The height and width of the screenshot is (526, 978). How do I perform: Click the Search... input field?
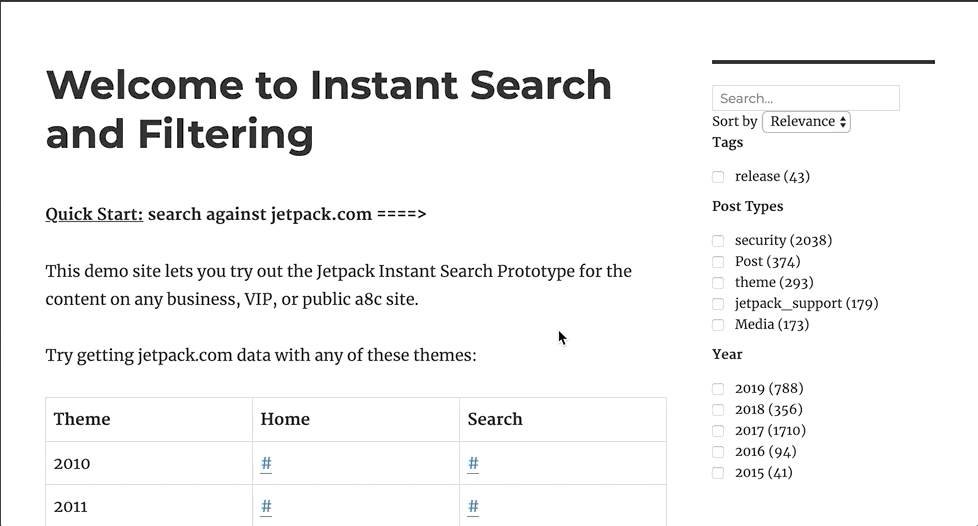805,98
